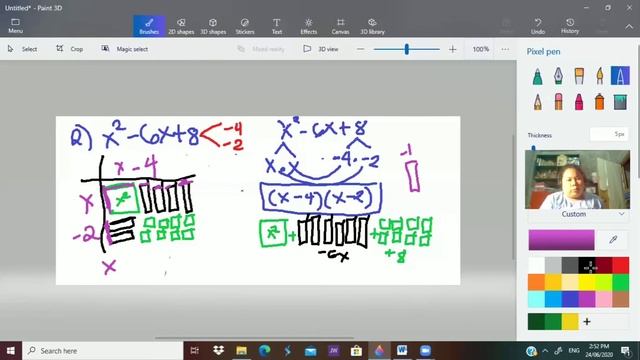Viewport: 640px width, 360px height.
Task: Open Task View on the taskbar
Action: point(195,351)
